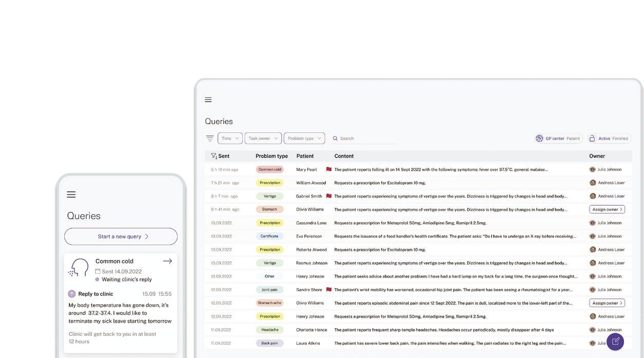Click Eva Perenson's food handler certificate content
644x358 pixels.
tap(456, 236)
